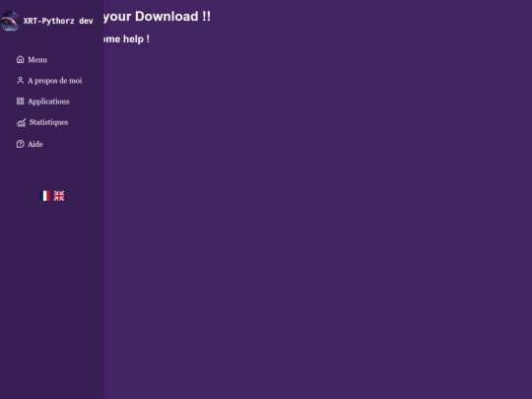Switch language with the UK flag

59,196
